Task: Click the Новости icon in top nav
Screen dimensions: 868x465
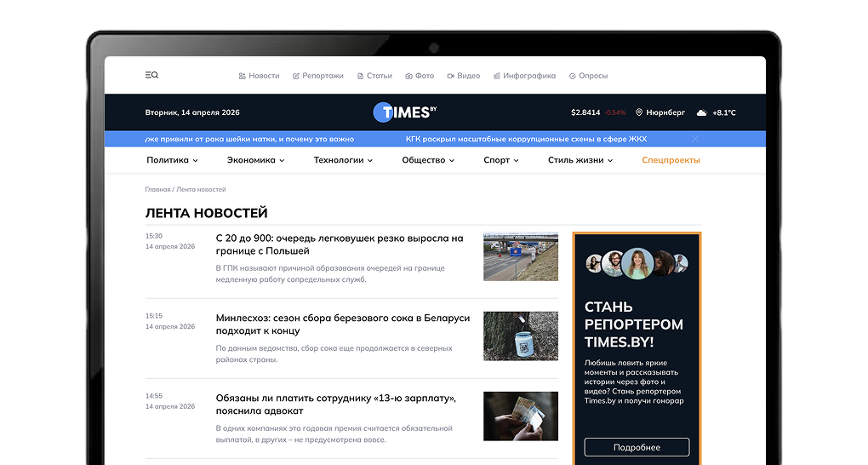Action: click(242, 76)
